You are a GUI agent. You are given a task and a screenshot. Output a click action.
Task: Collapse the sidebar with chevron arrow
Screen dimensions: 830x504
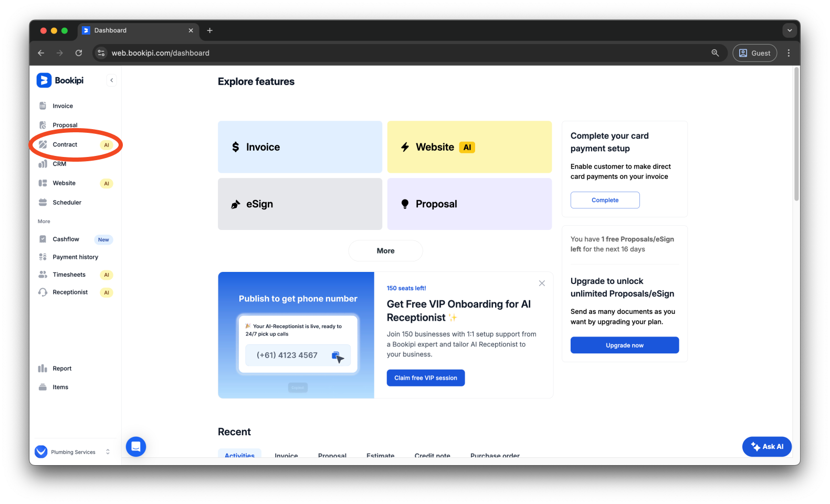click(111, 80)
